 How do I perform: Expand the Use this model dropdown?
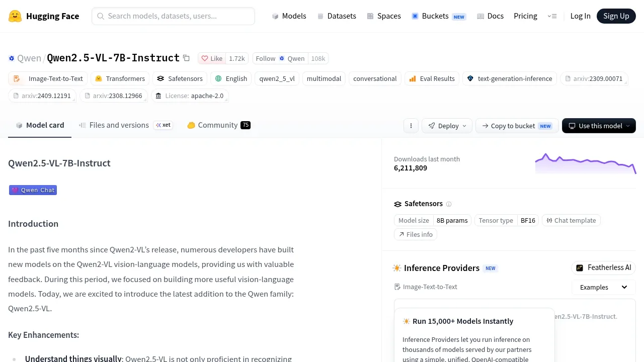coord(599,126)
